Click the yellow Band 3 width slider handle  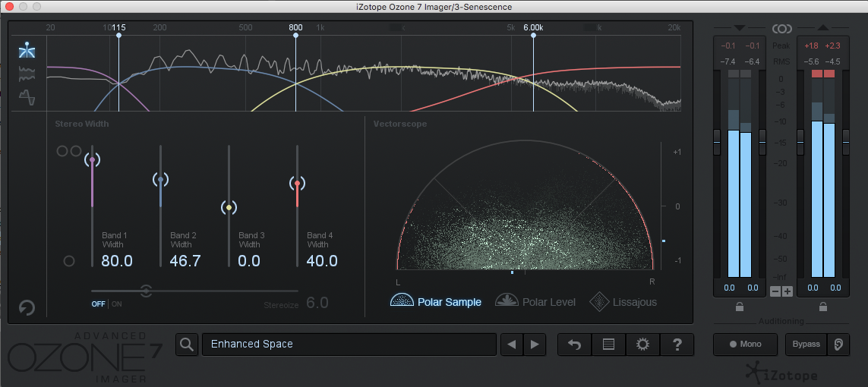point(229,207)
